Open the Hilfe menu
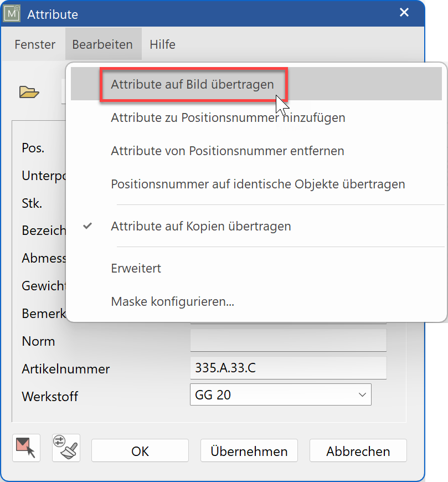 coord(162,44)
